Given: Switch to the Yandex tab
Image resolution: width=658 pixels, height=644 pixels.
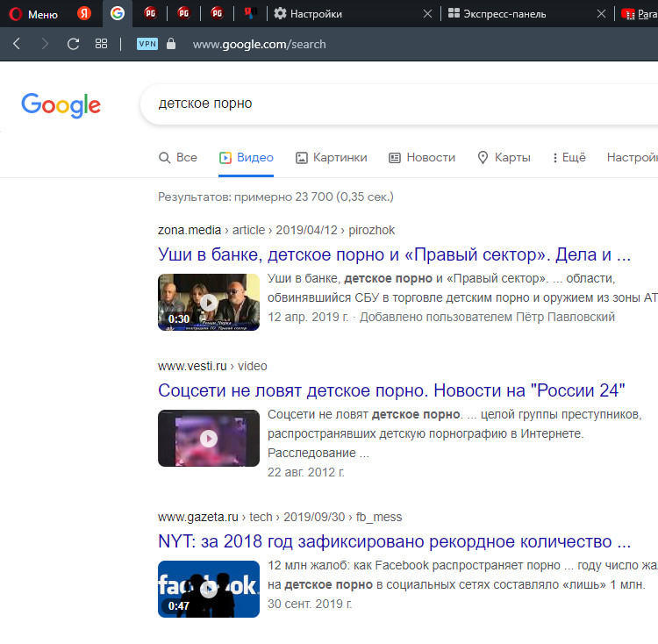Looking at the screenshot, I should coord(84,14).
